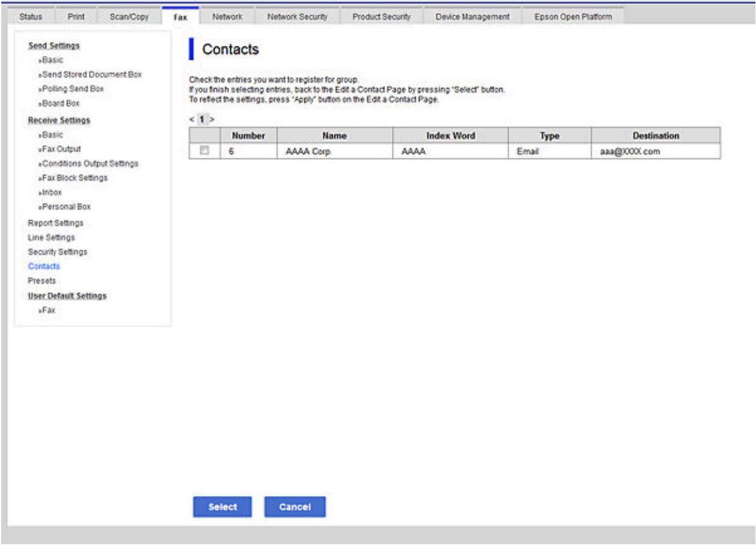Click the Type column header
Screen dimensions: 756x546
[550, 136]
